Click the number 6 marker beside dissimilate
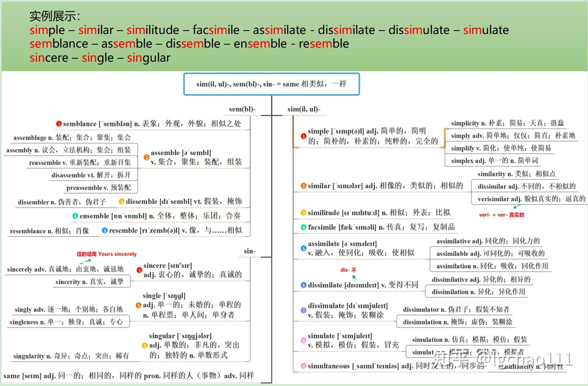The width and height of the screenshot is (588, 386). [x=303, y=285]
